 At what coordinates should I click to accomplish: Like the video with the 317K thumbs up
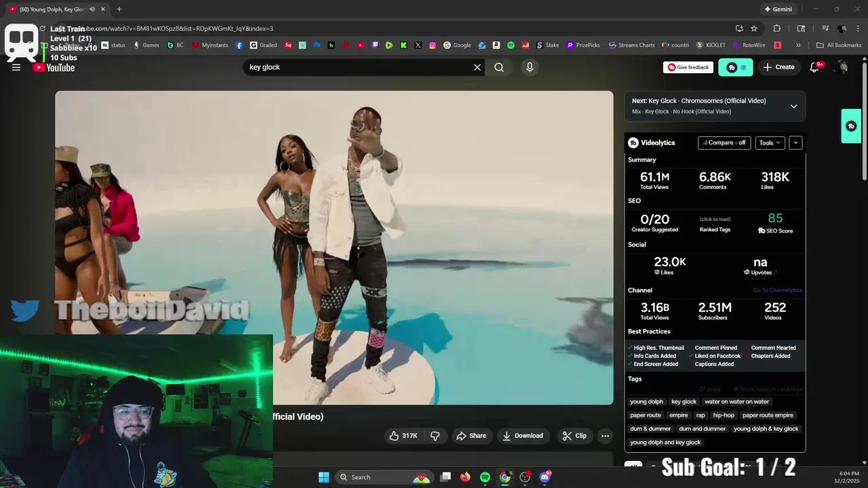[403, 436]
